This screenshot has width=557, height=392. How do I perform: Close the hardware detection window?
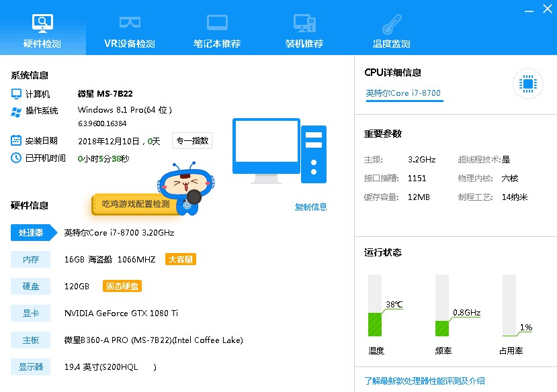click(x=548, y=9)
